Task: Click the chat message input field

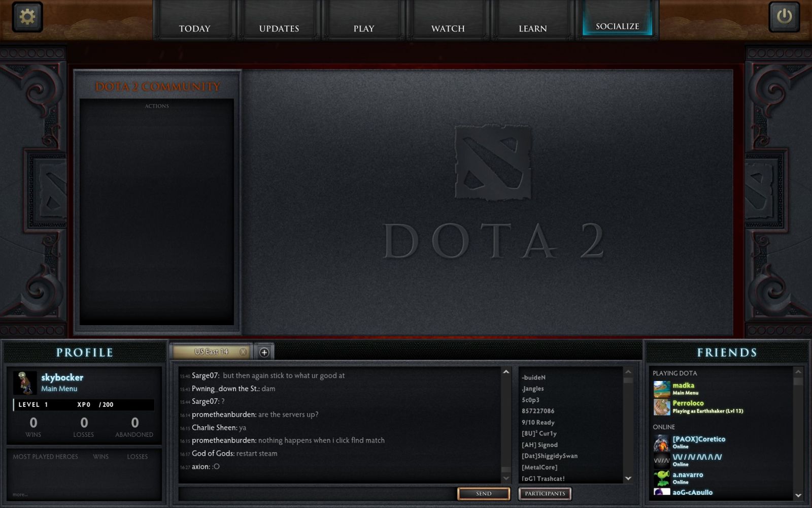Action: click(x=317, y=493)
